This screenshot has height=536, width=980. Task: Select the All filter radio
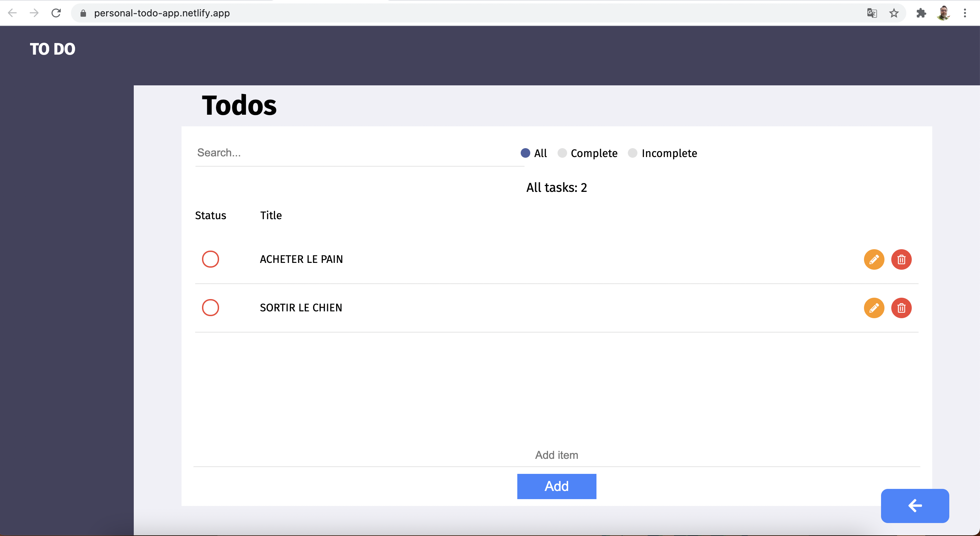click(525, 153)
